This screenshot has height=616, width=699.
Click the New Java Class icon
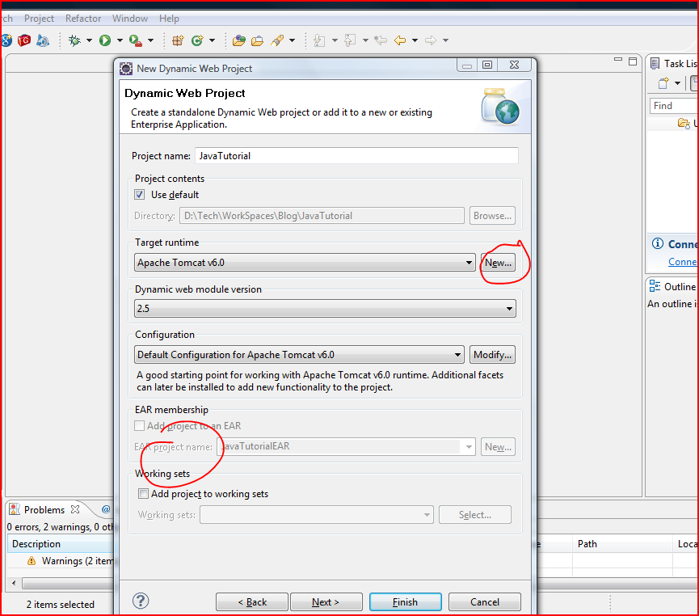tap(197, 40)
